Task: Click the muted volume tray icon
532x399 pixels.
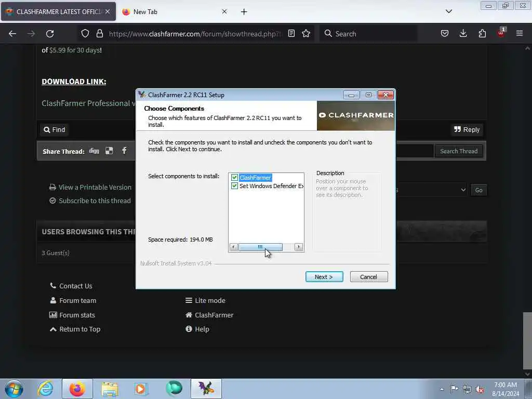Action: tap(480, 389)
